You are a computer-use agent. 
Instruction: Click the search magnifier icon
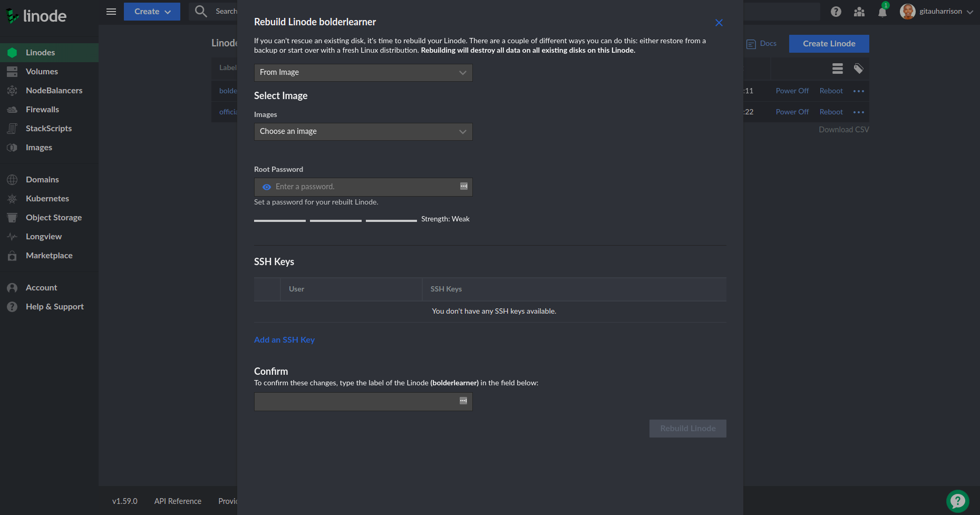click(201, 12)
